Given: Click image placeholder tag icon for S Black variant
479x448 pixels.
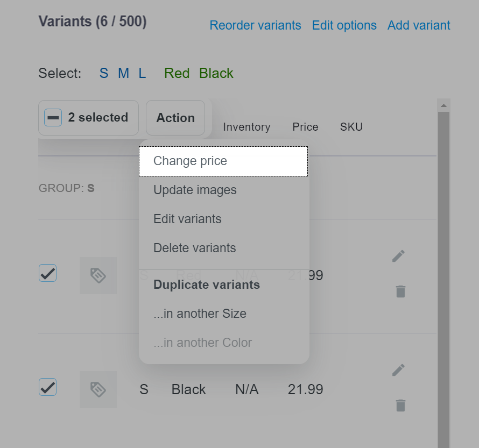Looking at the screenshot, I should [x=98, y=389].
